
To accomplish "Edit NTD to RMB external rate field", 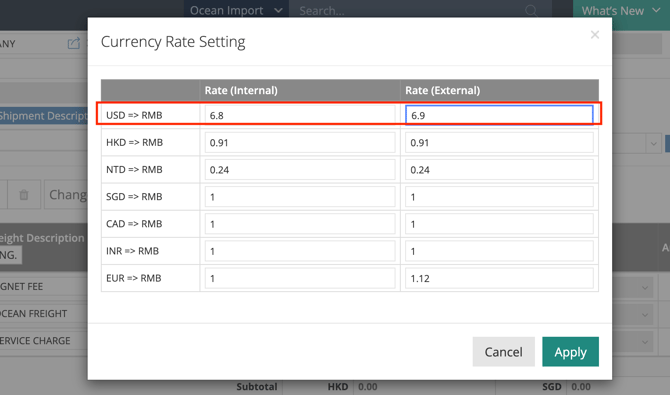I will (x=499, y=170).
